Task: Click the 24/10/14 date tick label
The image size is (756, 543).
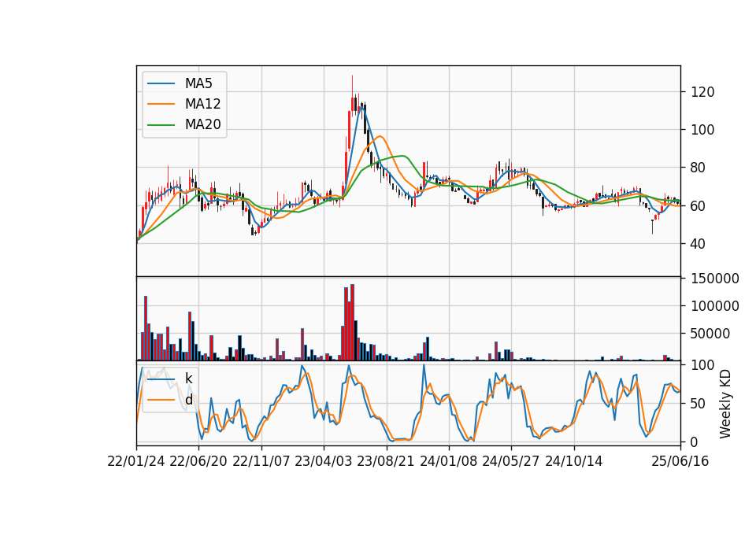Action: (x=574, y=461)
